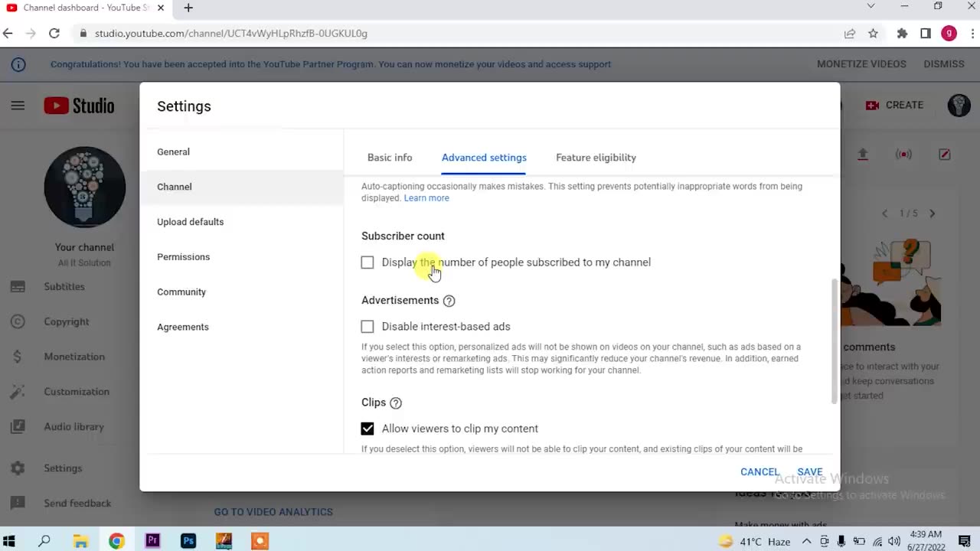Check Disable interest-based ads
980x551 pixels.
(x=367, y=327)
